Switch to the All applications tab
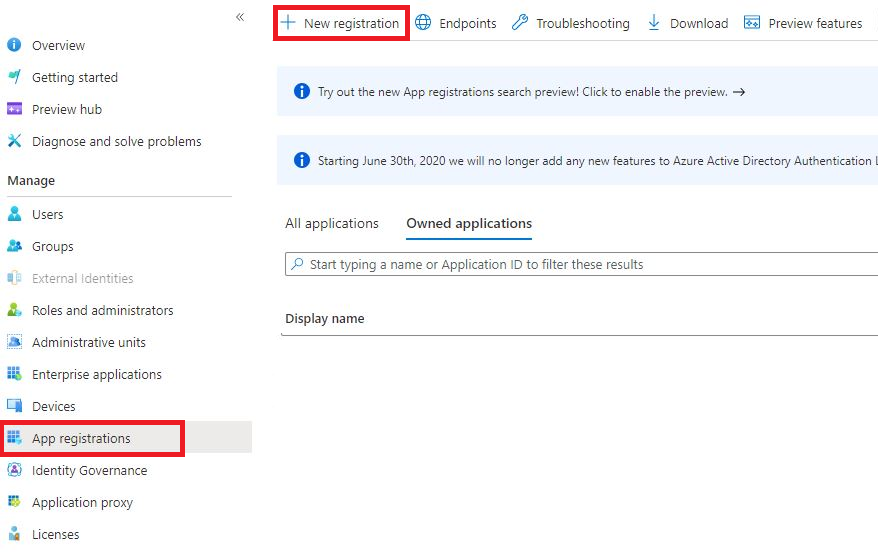 point(331,223)
